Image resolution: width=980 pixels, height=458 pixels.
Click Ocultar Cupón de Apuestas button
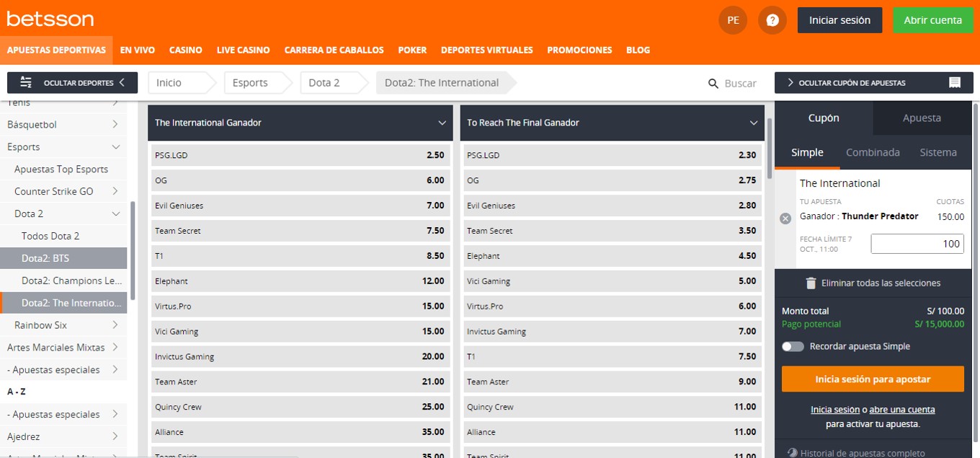click(x=873, y=83)
